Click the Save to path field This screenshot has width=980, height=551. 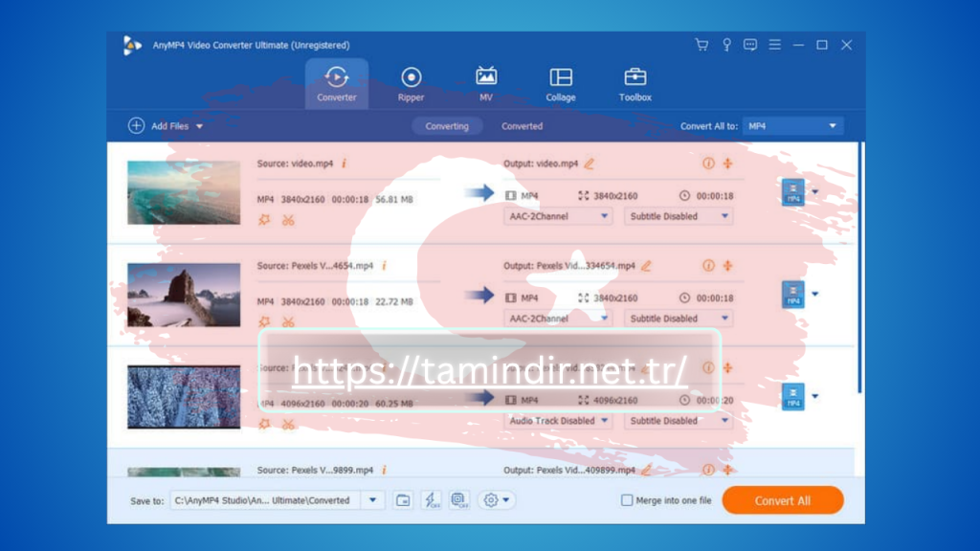265,500
